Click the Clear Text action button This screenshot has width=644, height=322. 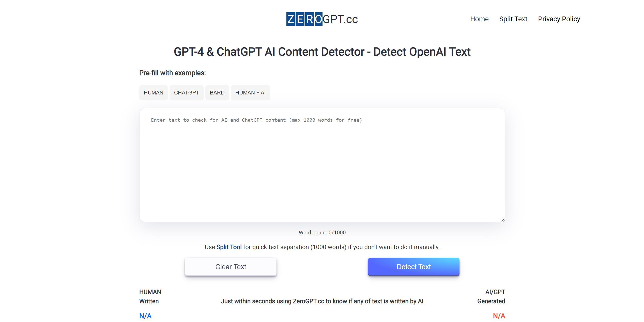pos(231,267)
